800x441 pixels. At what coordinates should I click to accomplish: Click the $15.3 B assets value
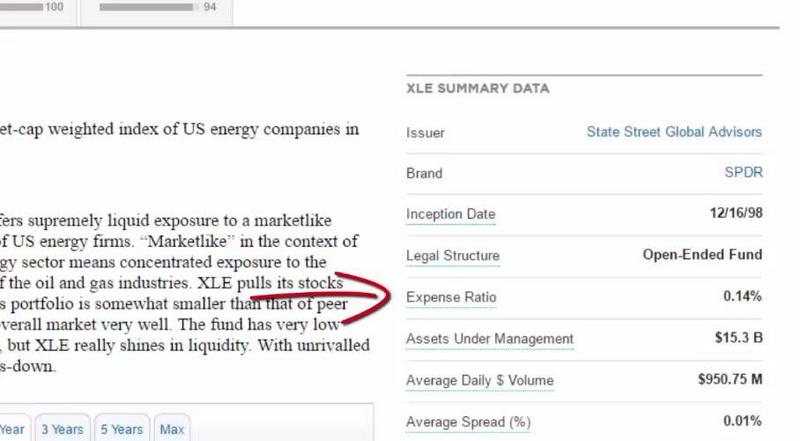pyautogui.click(x=738, y=337)
